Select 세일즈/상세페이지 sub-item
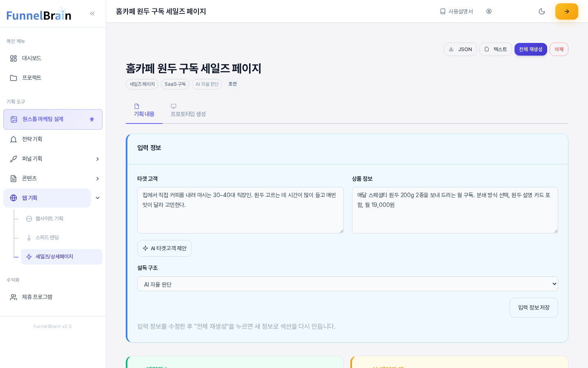Image resolution: width=588 pixels, height=368 pixels. (62, 257)
